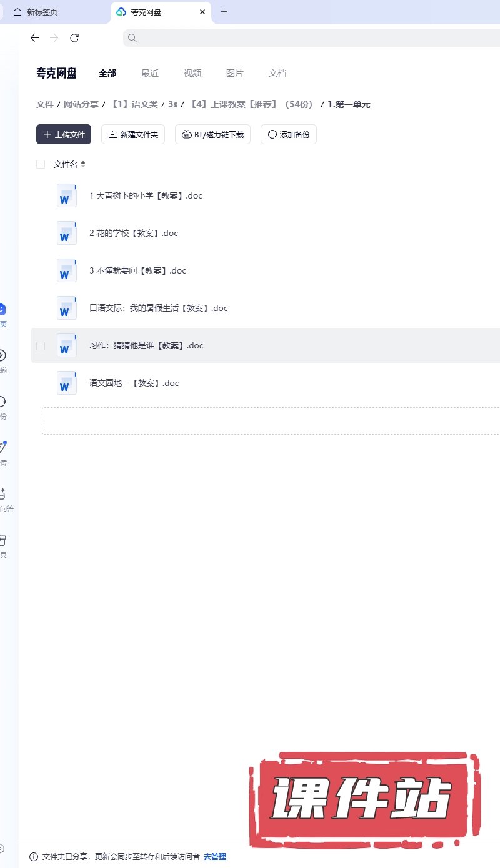Click Word icon of 花的学校 file
Screen dimensions: 500x868
66,233
